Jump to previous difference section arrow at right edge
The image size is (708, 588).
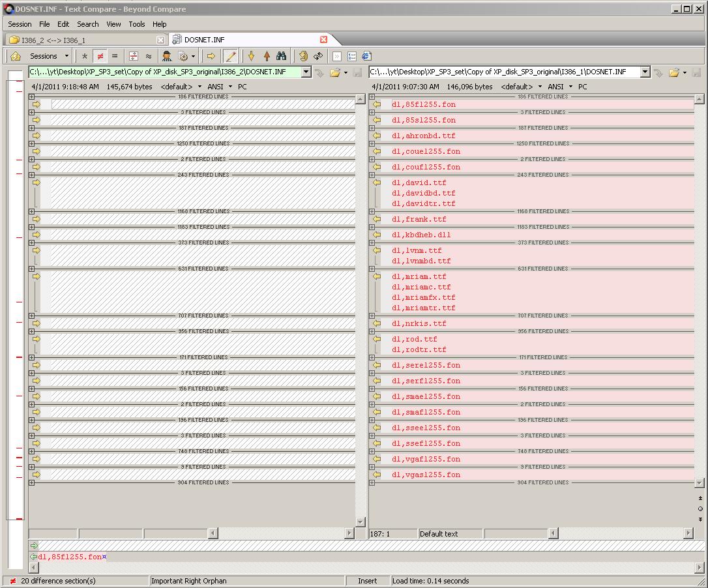point(700,498)
